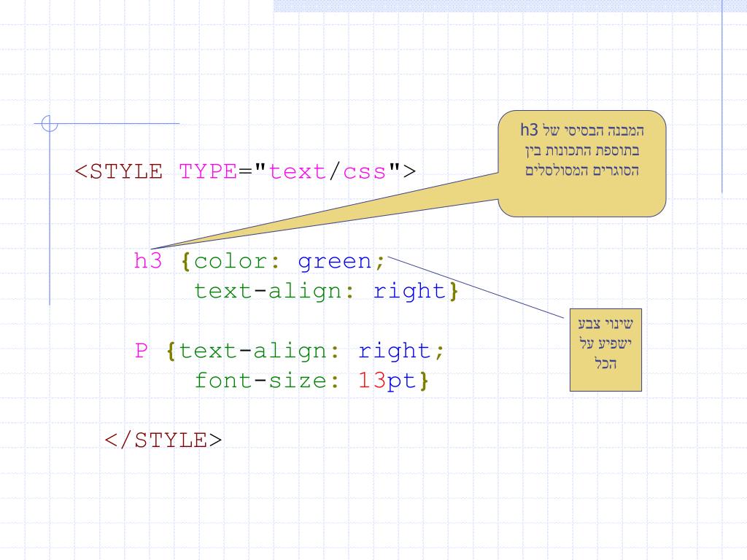Click the "right;" value in the P rule
The height and width of the screenshot is (560, 747).
pyautogui.click(x=401, y=351)
